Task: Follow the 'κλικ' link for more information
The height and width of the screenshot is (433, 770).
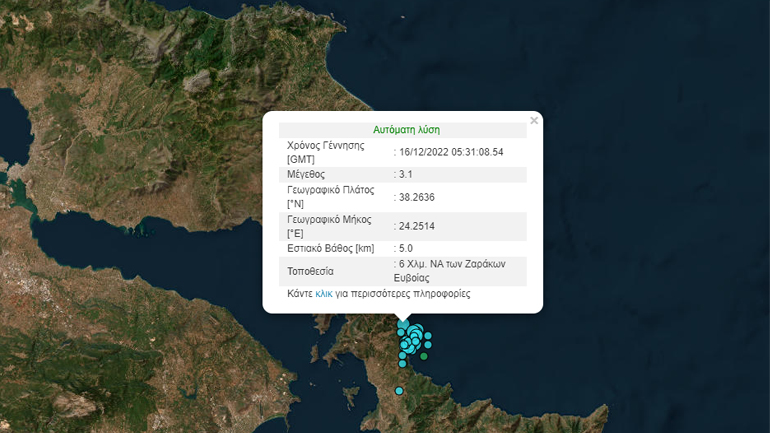Action: (324, 294)
